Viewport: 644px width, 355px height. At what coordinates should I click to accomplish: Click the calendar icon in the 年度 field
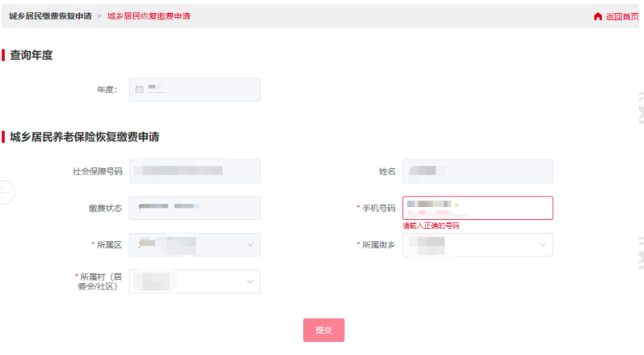point(140,90)
